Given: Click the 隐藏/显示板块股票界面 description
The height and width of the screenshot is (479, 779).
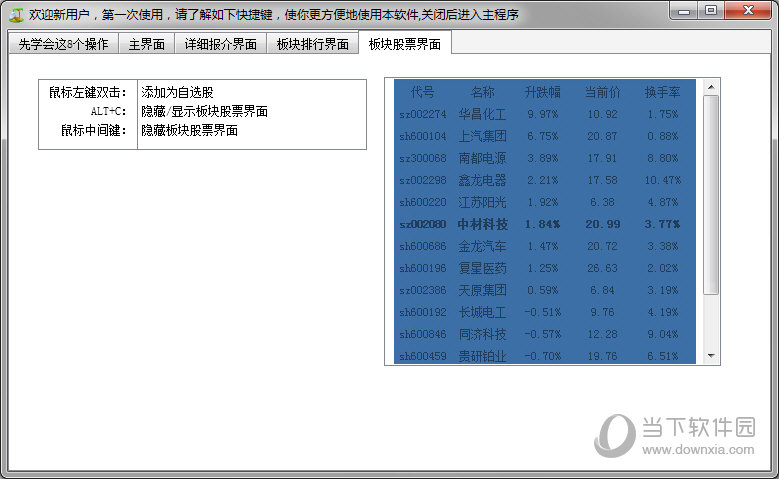Looking at the screenshot, I should point(205,111).
